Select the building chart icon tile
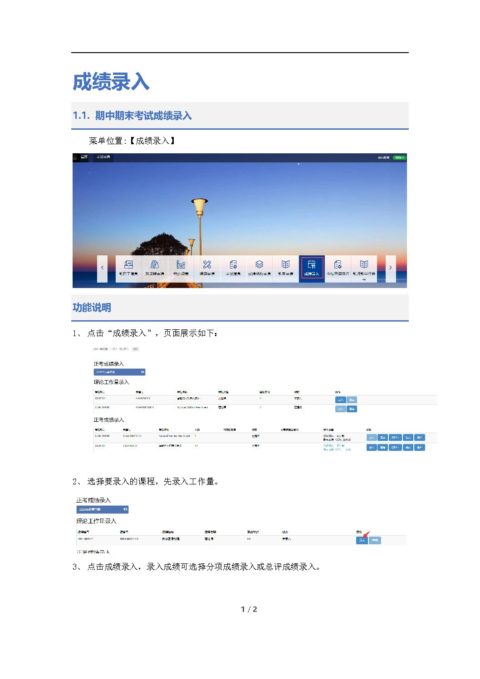 click(181, 268)
